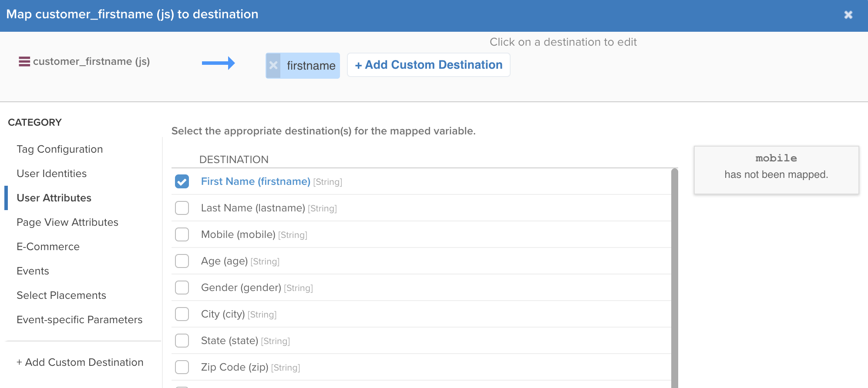868x388 pixels.
Task: Toggle the State destination checkbox
Action: coord(182,341)
